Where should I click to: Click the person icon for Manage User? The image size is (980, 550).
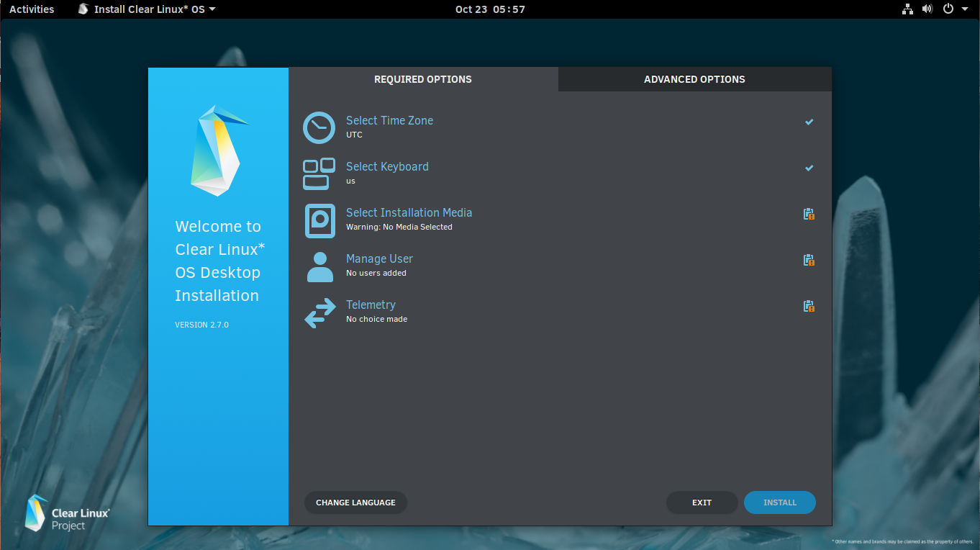click(x=320, y=266)
